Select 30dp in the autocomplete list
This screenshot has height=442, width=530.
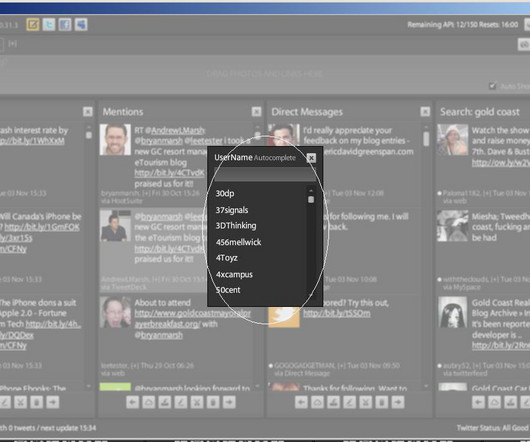225,193
